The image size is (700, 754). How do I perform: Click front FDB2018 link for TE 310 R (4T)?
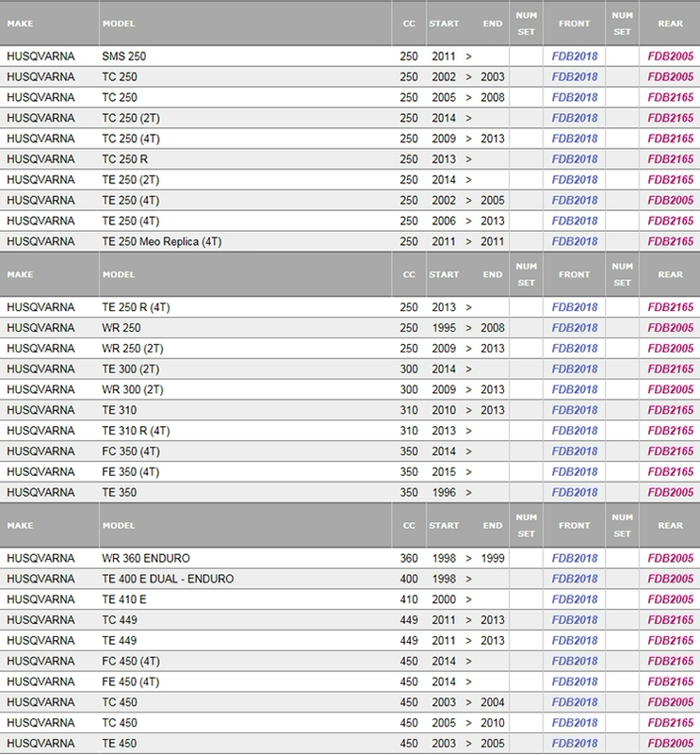pyautogui.click(x=575, y=432)
